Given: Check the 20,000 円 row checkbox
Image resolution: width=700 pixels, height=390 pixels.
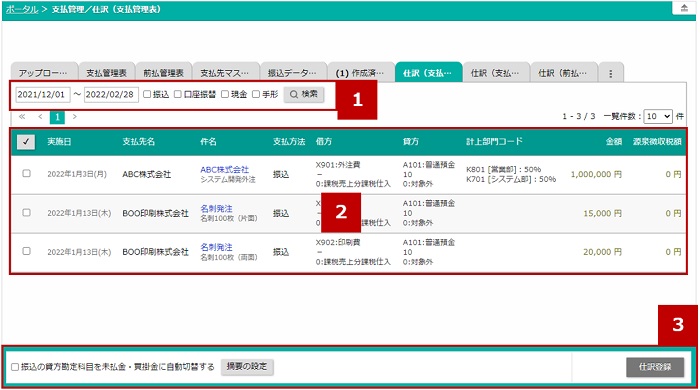Looking at the screenshot, I should point(26,251).
